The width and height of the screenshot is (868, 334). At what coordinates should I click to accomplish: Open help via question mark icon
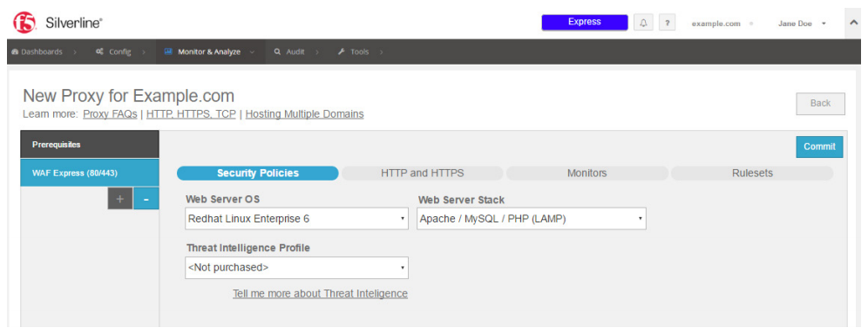point(667,23)
